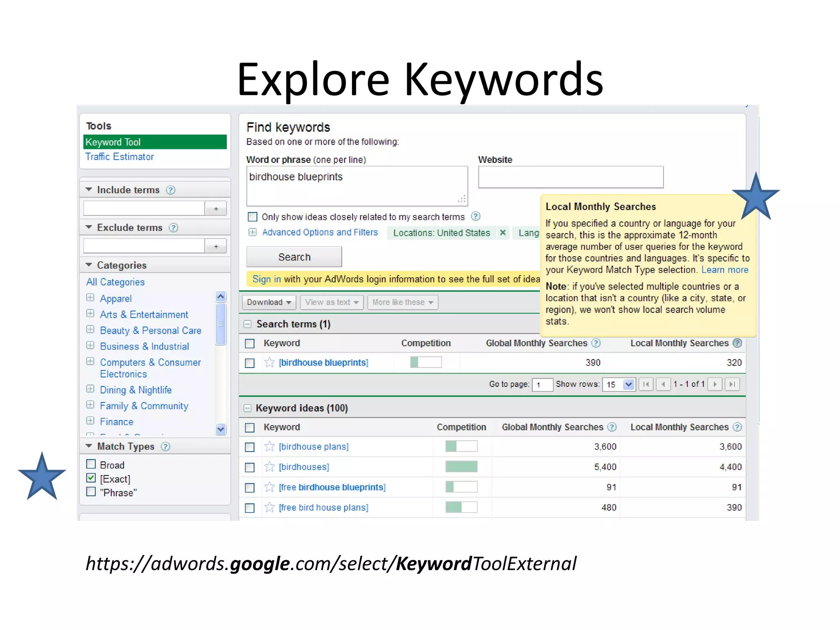
Task: Go to the next results page
Action: [x=715, y=384]
